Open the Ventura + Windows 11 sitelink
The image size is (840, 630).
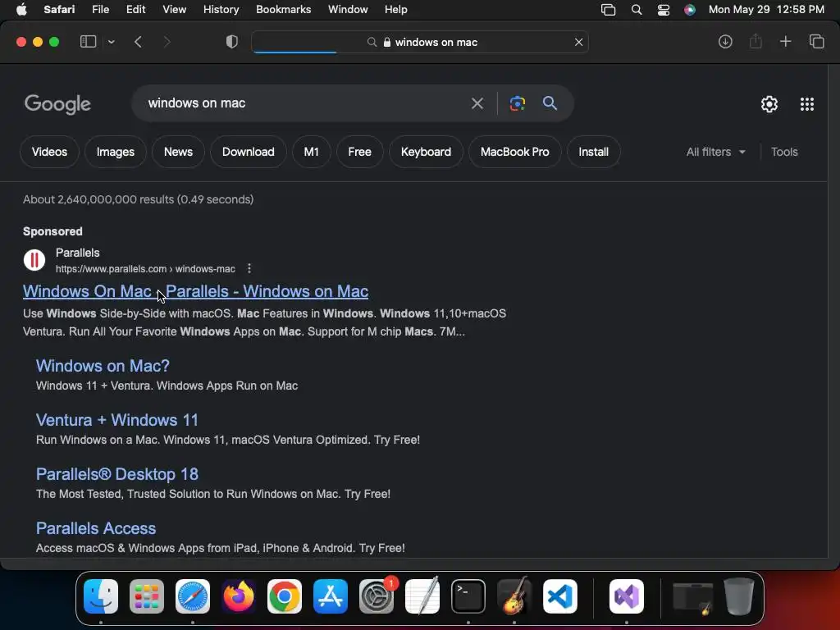pyautogui.click(x=116, y=420)
